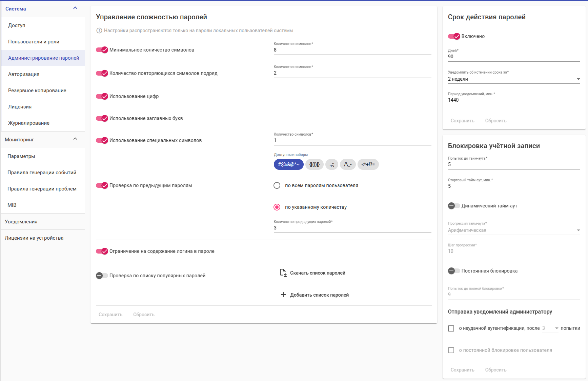This screenshot has height=381, width=588.
Task: Open the expiry notification period dropdown
Action: [x=514, y=79]
